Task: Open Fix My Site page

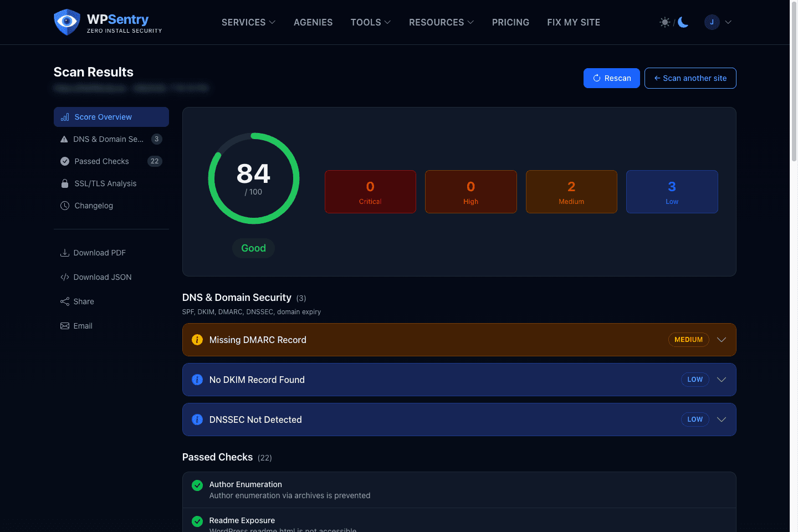Action: click(574, 22)
